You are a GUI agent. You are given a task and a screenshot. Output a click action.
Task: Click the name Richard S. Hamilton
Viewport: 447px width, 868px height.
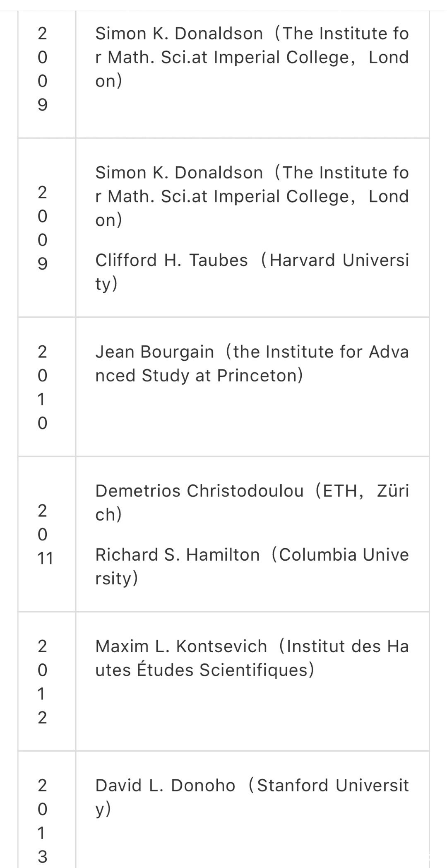click(x=177, y=555)
